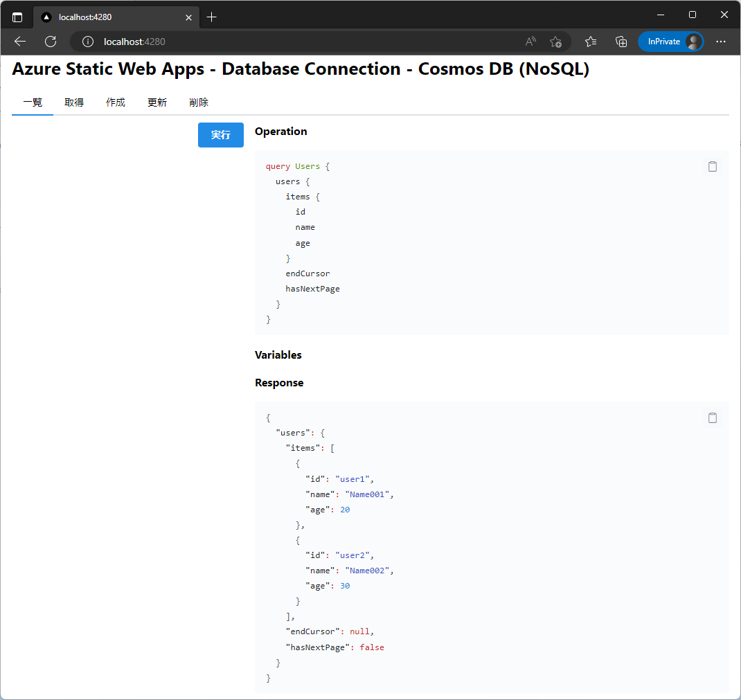The image size is (741, 700).
Task: Add this page to favorites
Action: tap(555, 42)
